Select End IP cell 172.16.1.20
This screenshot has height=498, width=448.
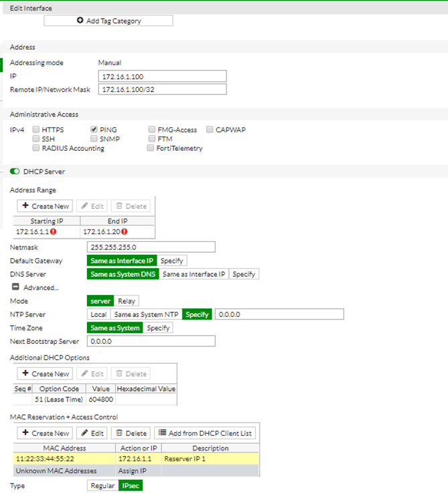(x=117, y=231)
